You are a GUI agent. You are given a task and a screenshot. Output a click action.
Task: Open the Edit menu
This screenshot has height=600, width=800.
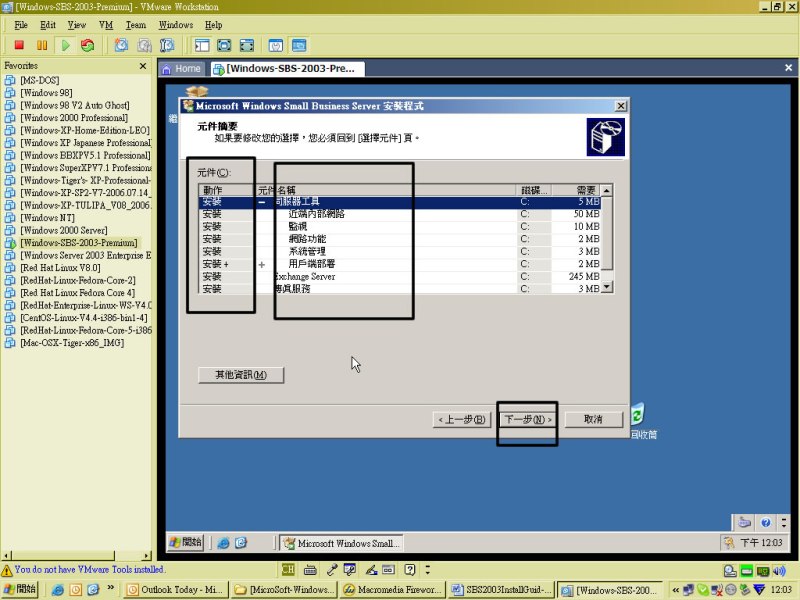(x=48, y=25)
